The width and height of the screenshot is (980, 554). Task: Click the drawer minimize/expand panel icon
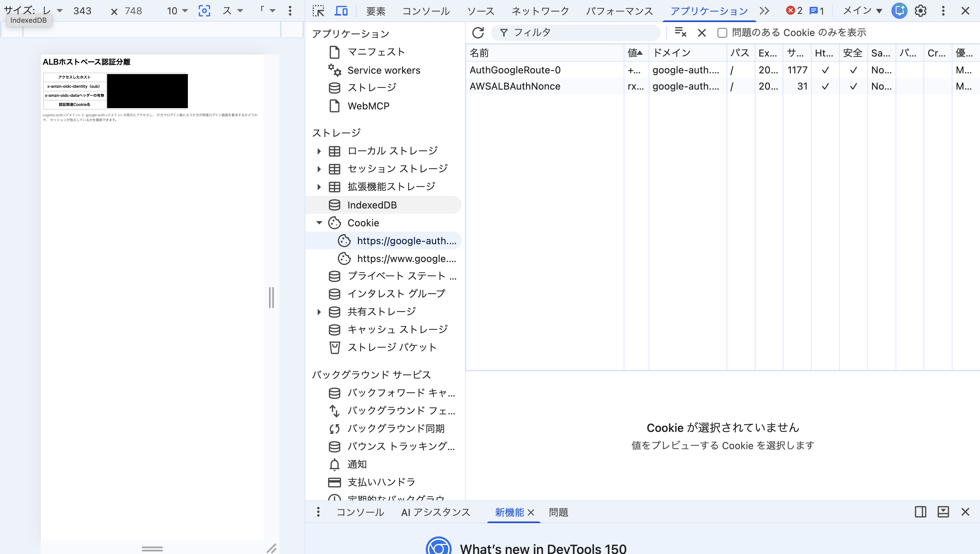click(x=943, y=512)
